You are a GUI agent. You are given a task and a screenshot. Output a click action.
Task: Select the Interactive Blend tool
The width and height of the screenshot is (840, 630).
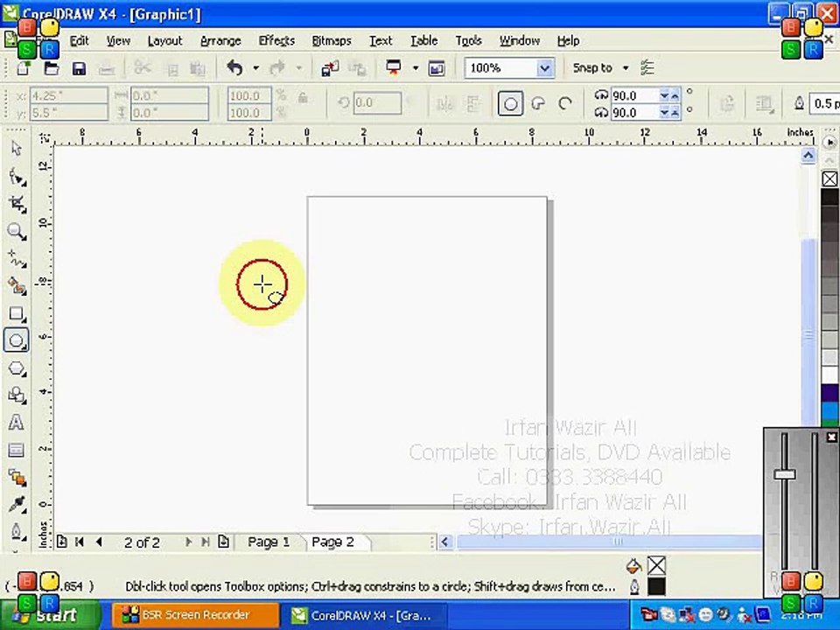[17, 478]
